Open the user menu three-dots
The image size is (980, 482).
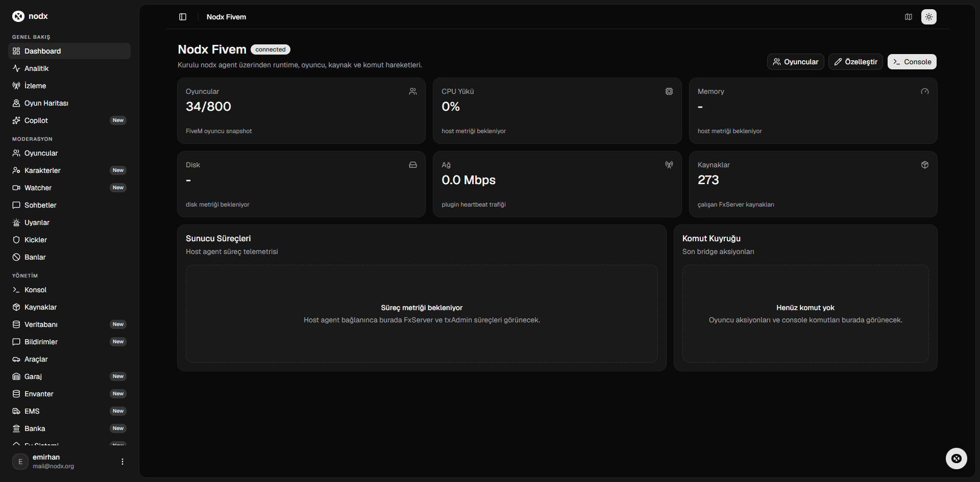122,462
